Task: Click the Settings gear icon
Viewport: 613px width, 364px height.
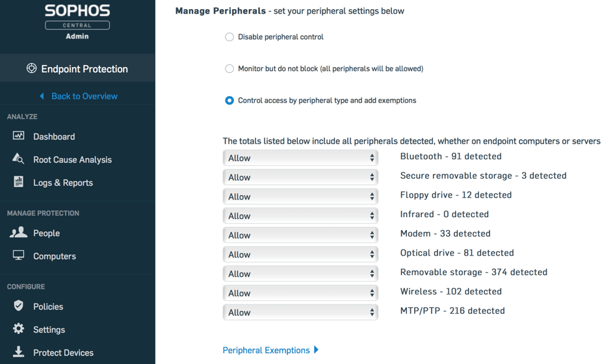Action: click(x=18, y=329)
